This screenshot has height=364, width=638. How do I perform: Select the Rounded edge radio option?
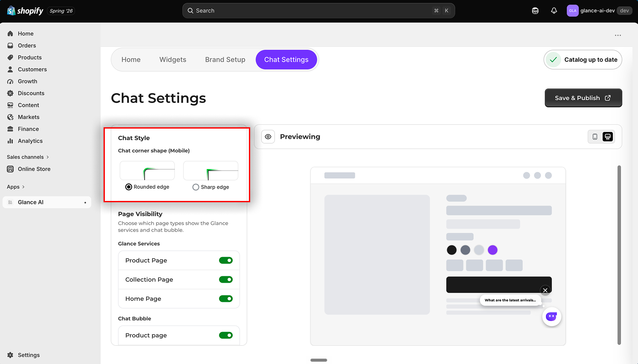click(x=129, y=187)
